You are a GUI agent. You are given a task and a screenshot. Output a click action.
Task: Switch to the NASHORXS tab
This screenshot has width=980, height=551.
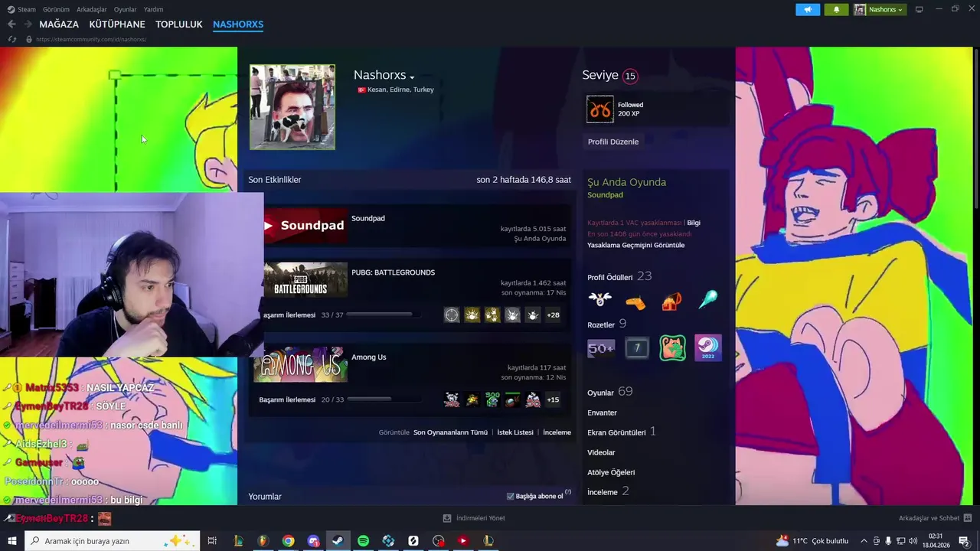point(238,24)
